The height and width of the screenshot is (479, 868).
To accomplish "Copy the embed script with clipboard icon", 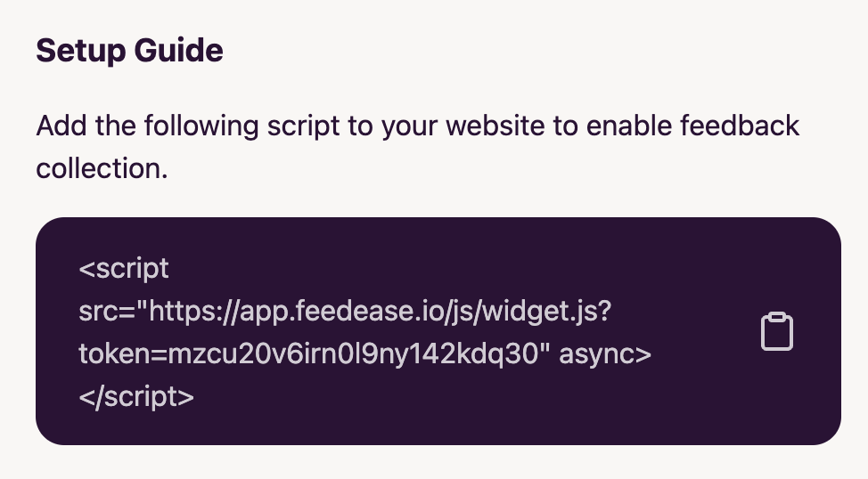I will [x=777, y=331].
